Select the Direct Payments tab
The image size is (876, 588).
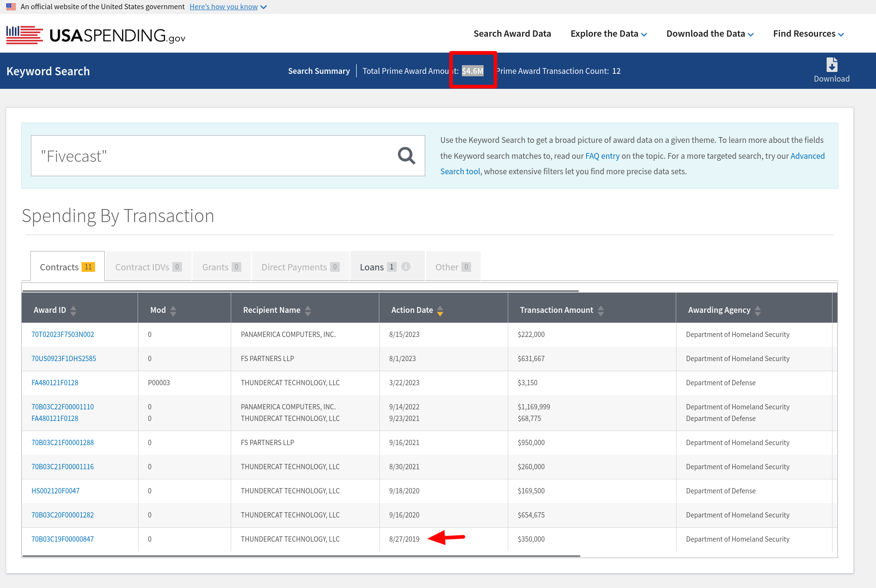pos(301,266)
